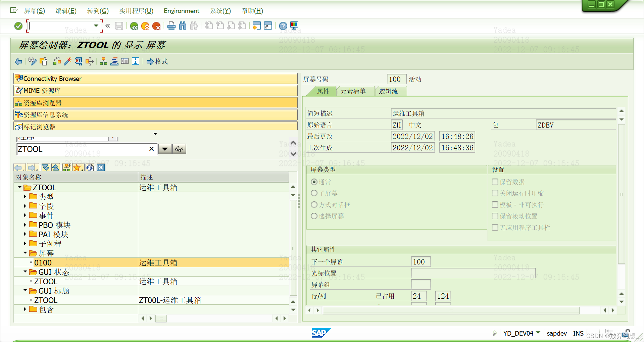Collapse the GUI 状态 folder node
Viewport: 644px width, 342px height.
pyautogui.click(x=25, y=272)
